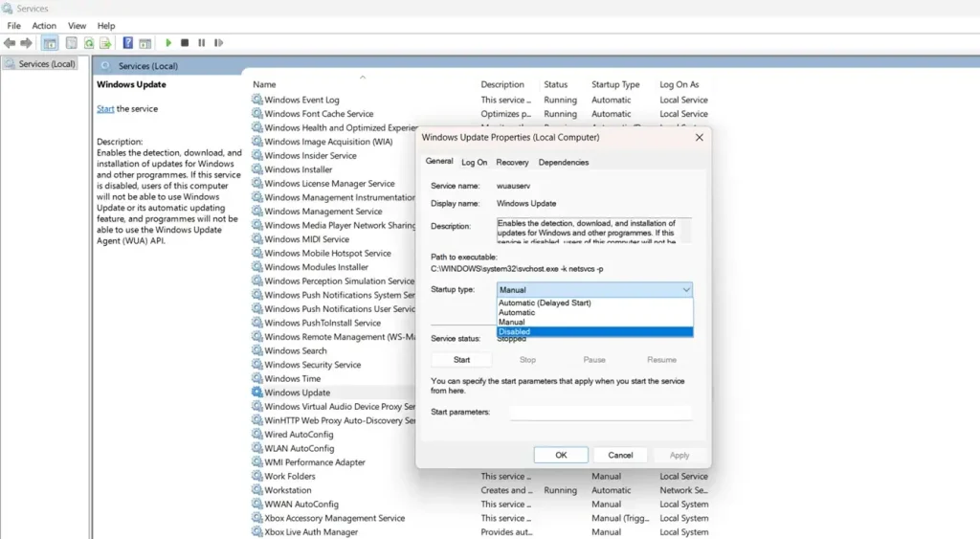Click the Services app icon in title bar
980x539 pixels.
pyautogui.click(x=7, y=8)
